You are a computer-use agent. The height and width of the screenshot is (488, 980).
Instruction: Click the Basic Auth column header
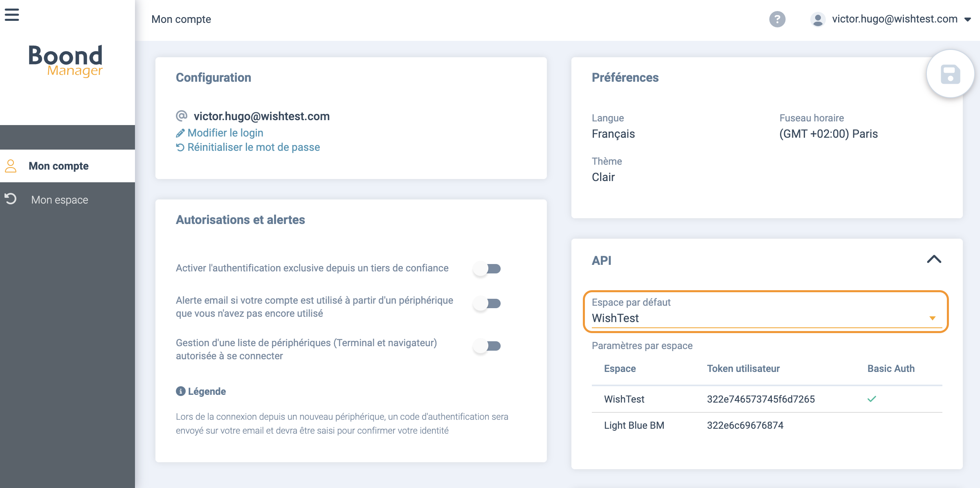[891, 369]
